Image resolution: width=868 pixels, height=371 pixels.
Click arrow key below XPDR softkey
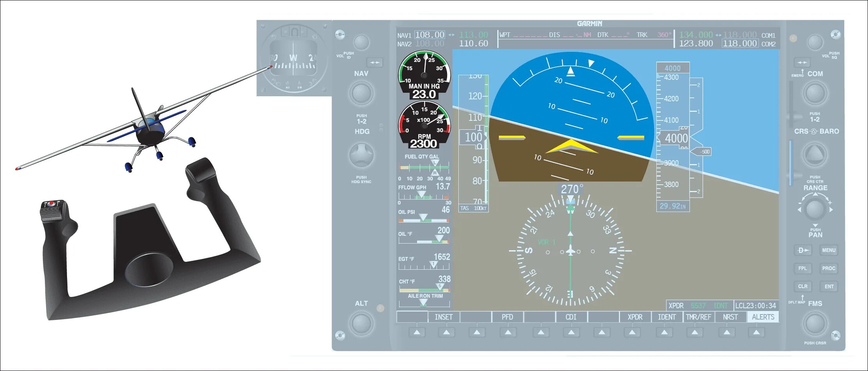tap(632, 332)
